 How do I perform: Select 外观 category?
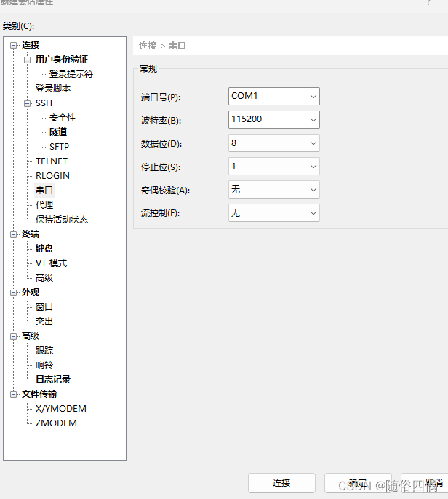[x=31, y=292]
